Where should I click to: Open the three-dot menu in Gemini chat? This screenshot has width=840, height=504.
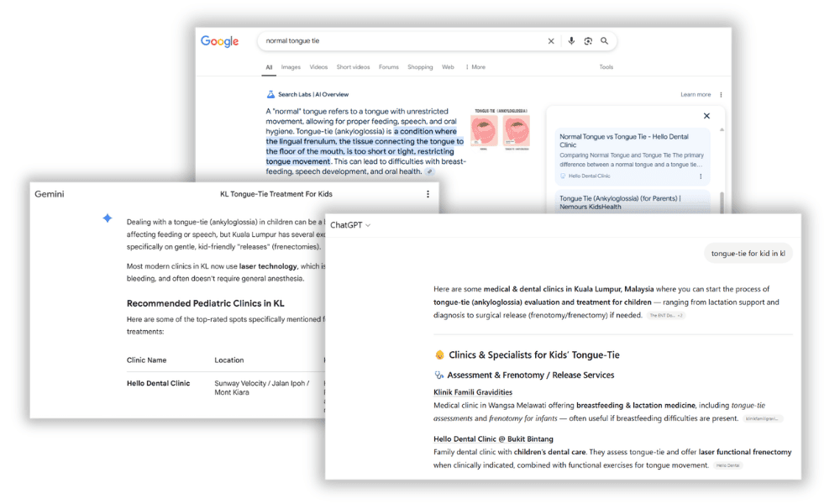click(x=428, y=194)
